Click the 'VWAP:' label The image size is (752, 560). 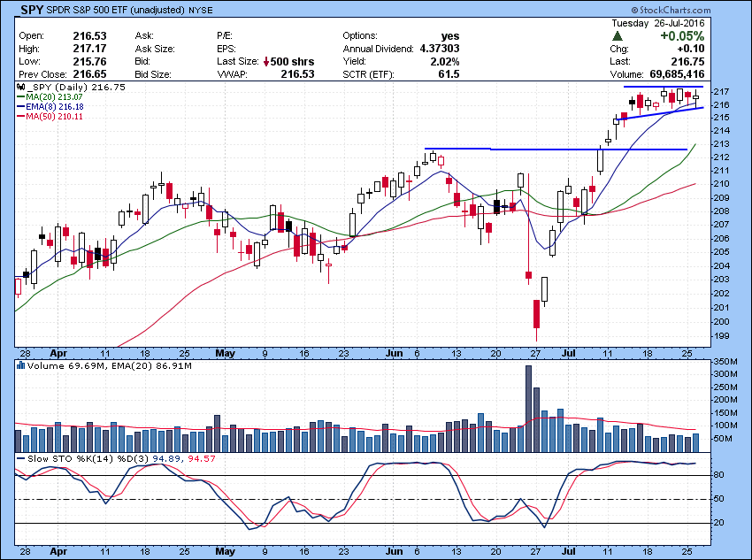[x=232, y=74]
